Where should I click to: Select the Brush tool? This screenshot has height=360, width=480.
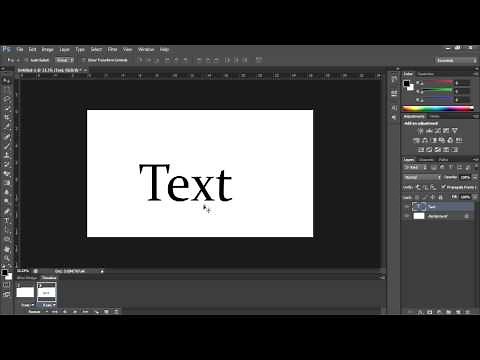[x=6, y=146]
